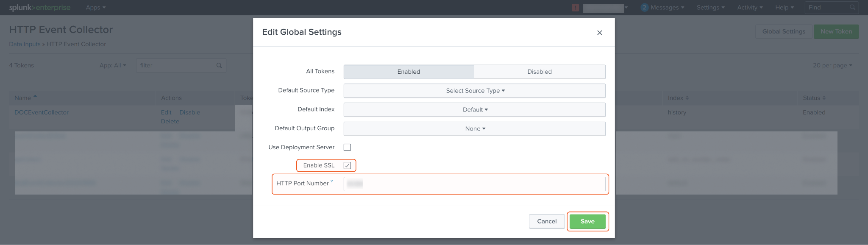Viewport: 868px width, 245px height.
Task: Open the Default Index dropdown
Action: (x=474, y=110)
